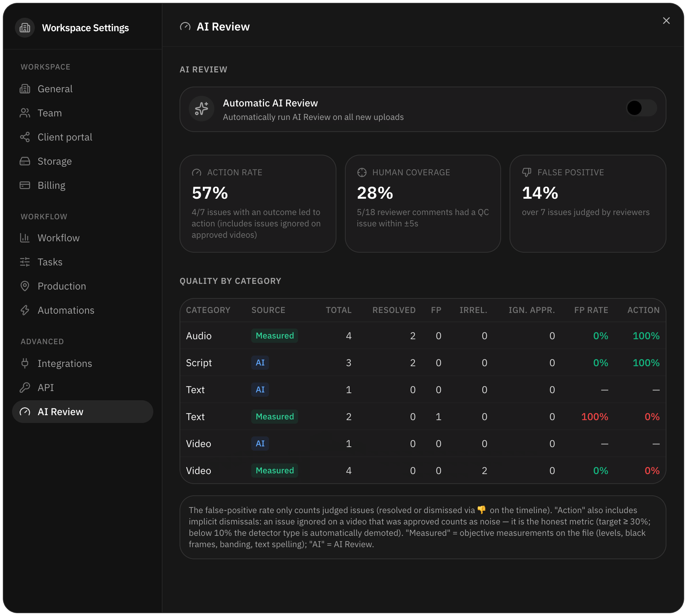This screenshot has height=616, width=687.
Task: Click the API key icon
Action: point(25,387)
